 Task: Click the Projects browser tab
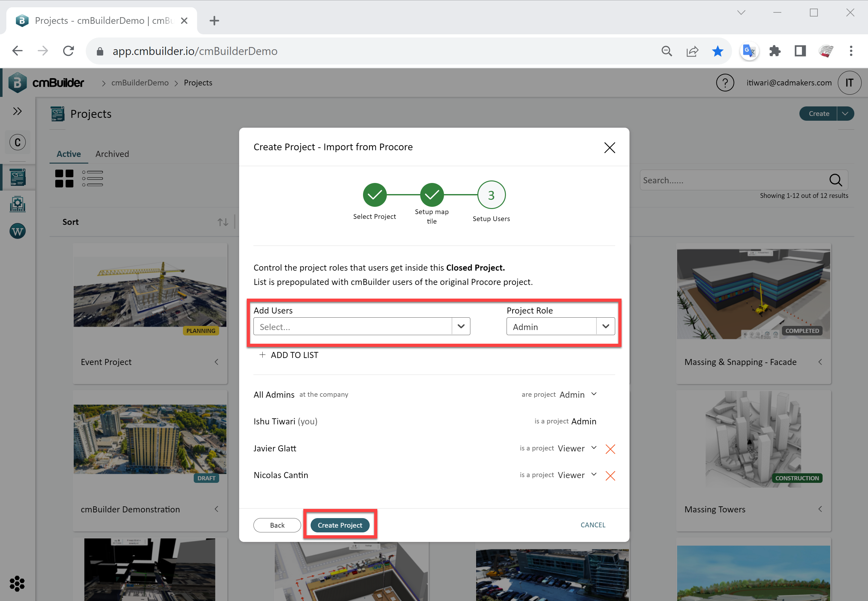tap(102, 21)
